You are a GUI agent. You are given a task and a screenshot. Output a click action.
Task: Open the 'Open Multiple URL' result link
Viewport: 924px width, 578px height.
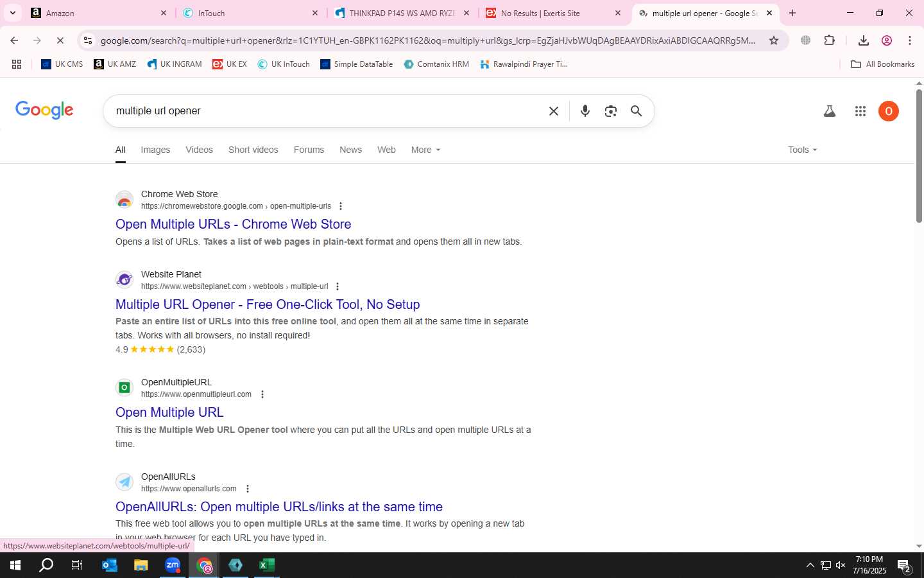[169, 412]
